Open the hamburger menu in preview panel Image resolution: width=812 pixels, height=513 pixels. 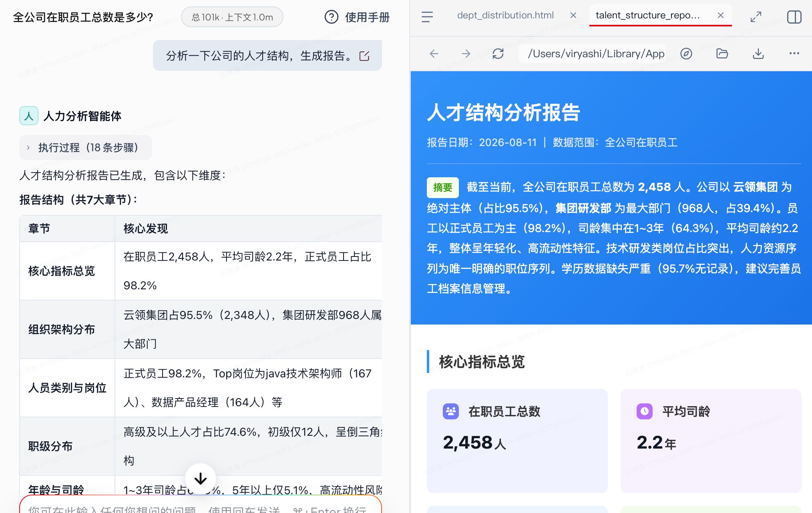(427, 17)
